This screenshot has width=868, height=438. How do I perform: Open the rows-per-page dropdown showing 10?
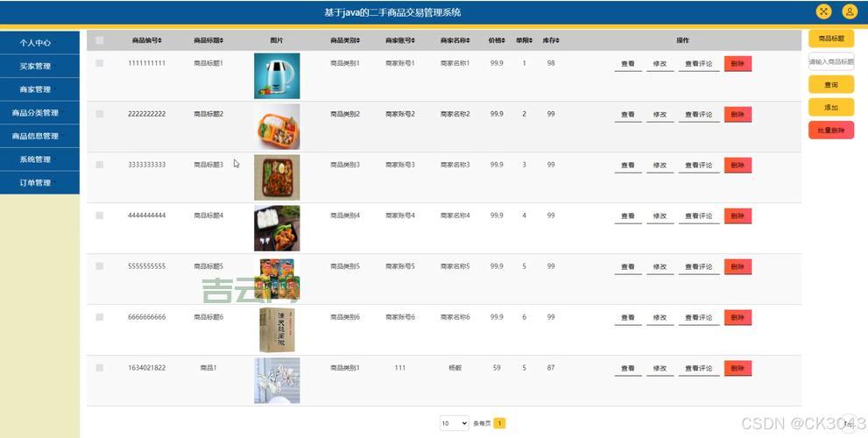[x=455, y=424]
